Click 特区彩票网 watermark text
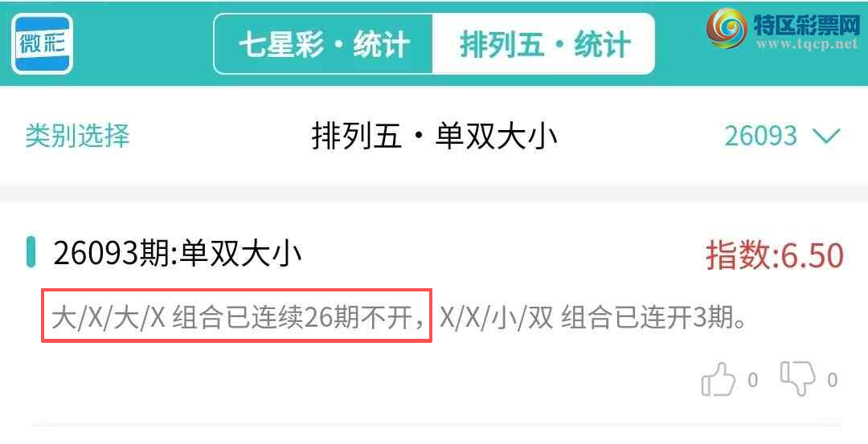868x444 pixels. (807, 24)
